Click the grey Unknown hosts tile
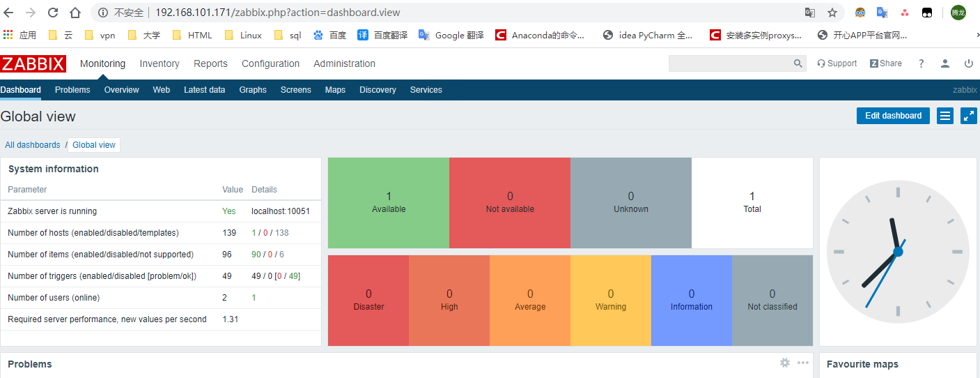The width and height of the screenshot is (980, 378). pos(631,203)
